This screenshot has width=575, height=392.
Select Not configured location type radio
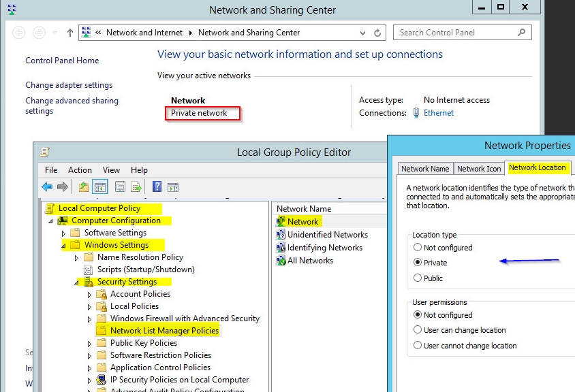tap(418, 247)
